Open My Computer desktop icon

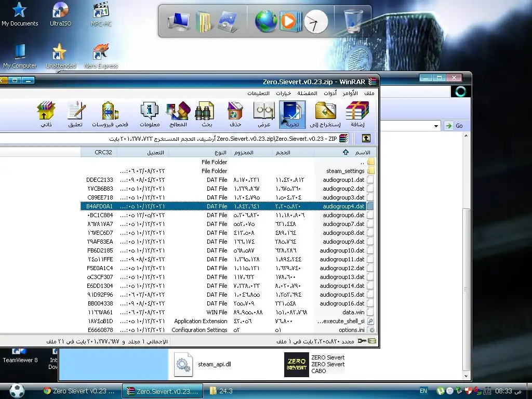point(19,56)
